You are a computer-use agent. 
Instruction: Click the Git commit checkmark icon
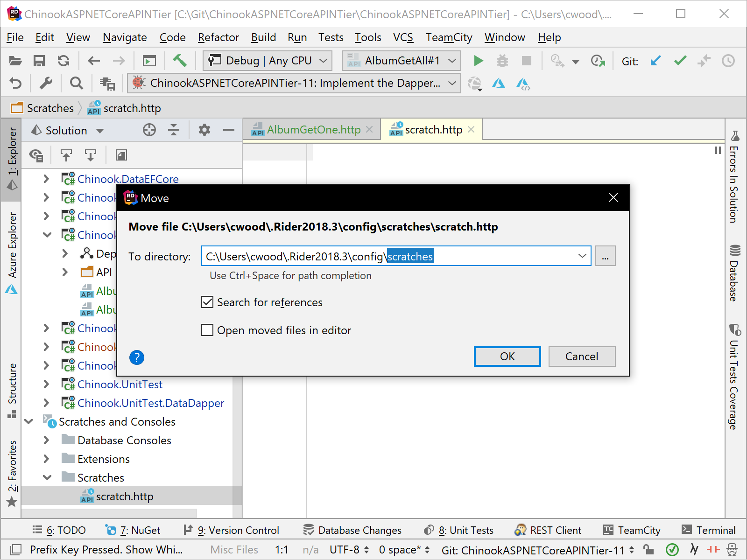point(680,61)
